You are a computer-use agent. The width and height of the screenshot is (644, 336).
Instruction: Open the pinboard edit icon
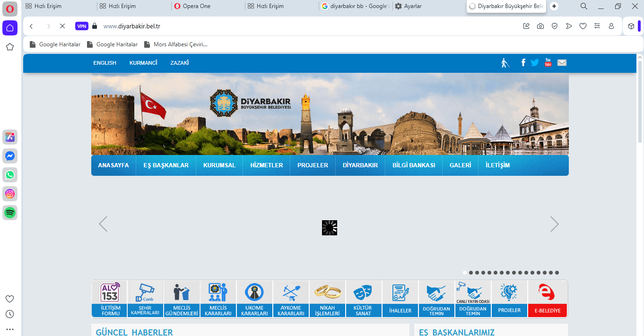coord(526,26)
